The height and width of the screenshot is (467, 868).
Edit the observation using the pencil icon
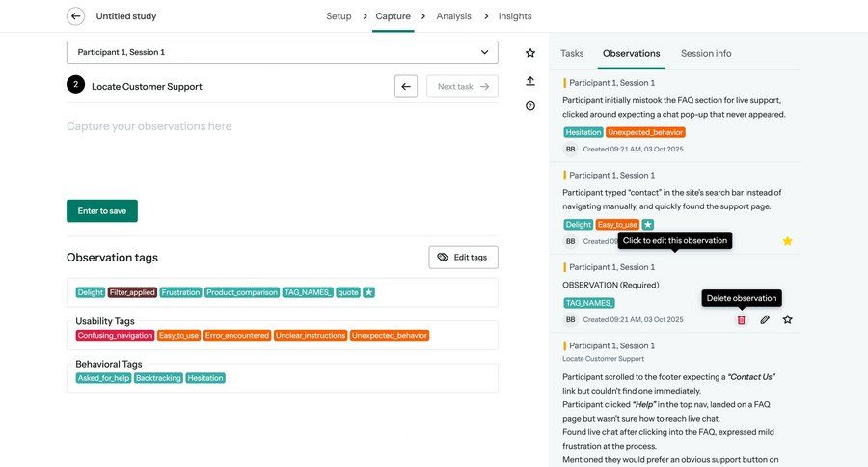pos(765,319)
